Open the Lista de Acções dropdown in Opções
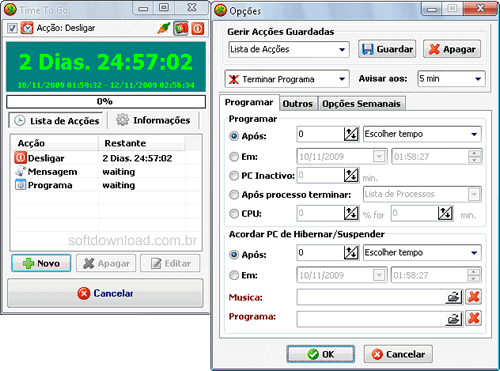This screenshot has width=500, height=371. coord(289,49)
